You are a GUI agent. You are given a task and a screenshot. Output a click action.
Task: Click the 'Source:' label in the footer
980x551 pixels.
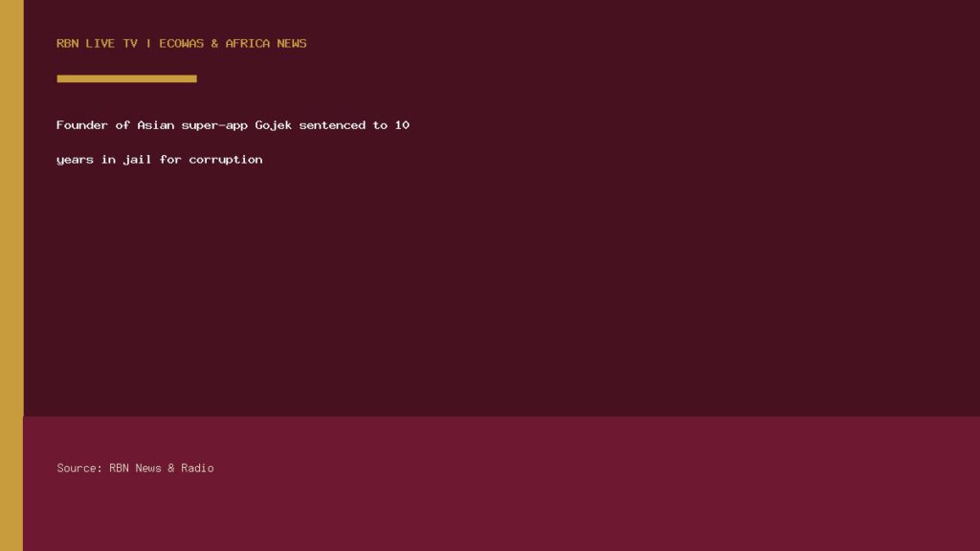pos(79,468)
